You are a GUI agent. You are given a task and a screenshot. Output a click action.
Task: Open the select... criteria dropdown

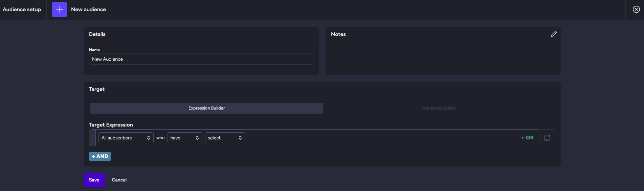pyautogui.click(x=225, y=138)
